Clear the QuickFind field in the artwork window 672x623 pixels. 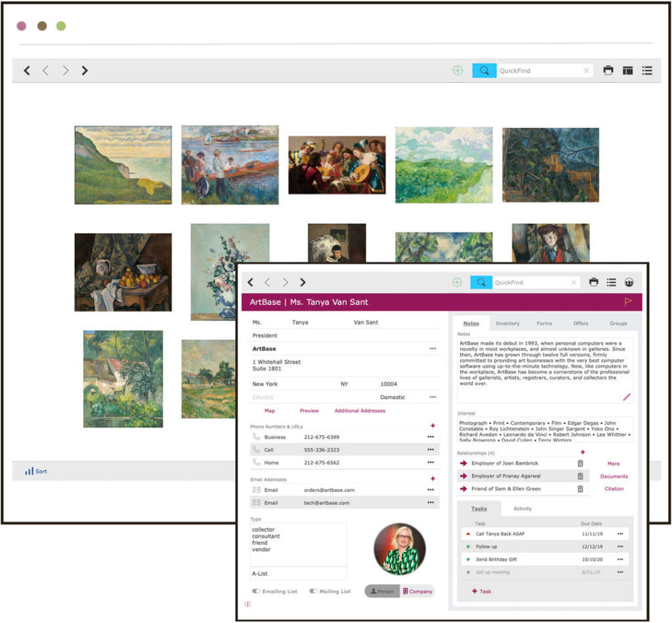coord(586,71)
